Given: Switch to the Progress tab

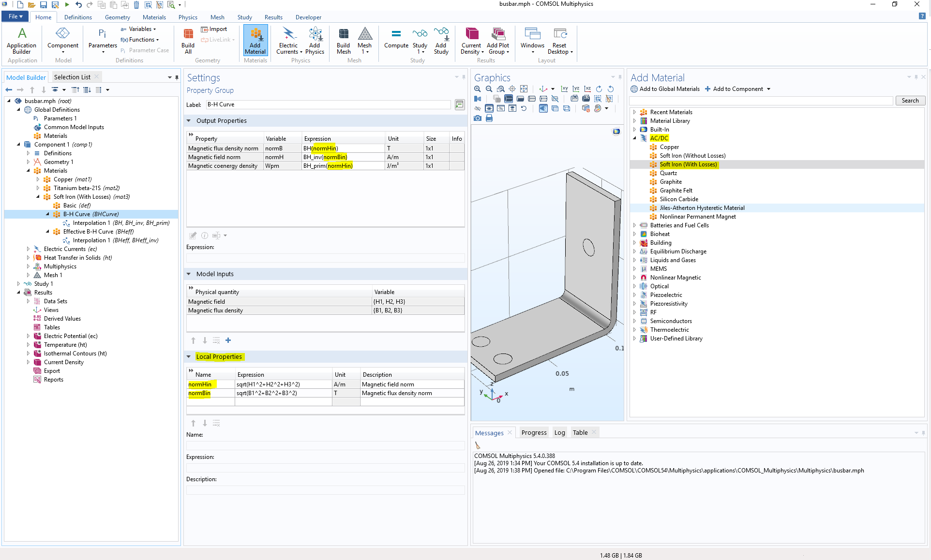Looking at the screenshot, I should click(x=534, y=432).
